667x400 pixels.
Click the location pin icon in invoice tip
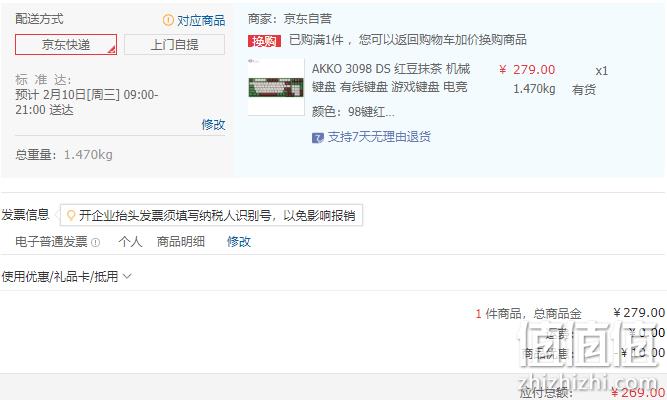click(71, 216)
